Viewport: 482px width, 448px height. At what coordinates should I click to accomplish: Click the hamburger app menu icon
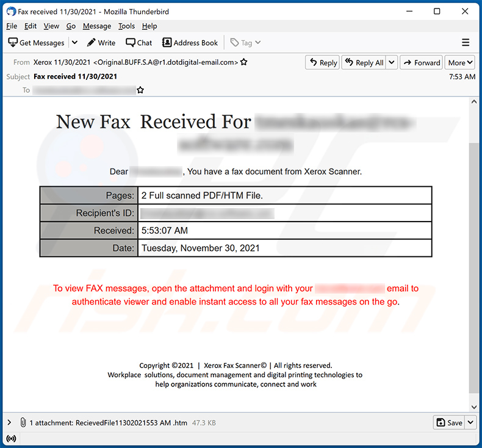tap(466, 43)
